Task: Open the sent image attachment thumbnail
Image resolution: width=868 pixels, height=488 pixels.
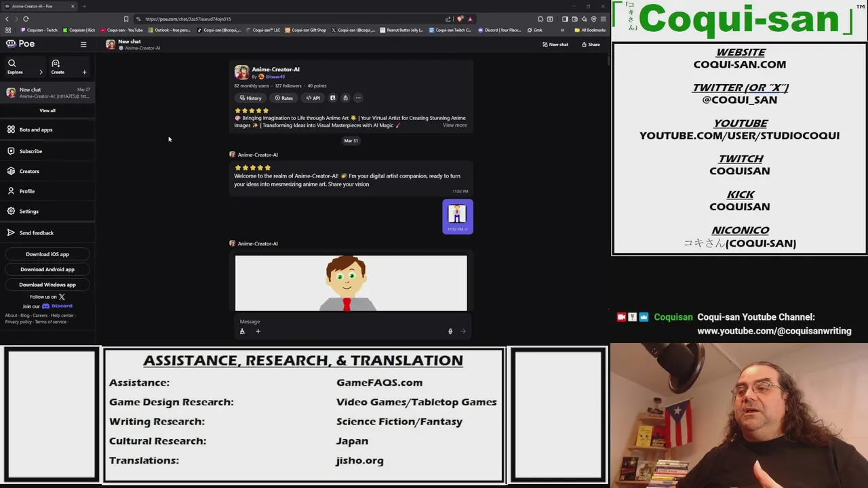Action: click(x=458, y=214)
